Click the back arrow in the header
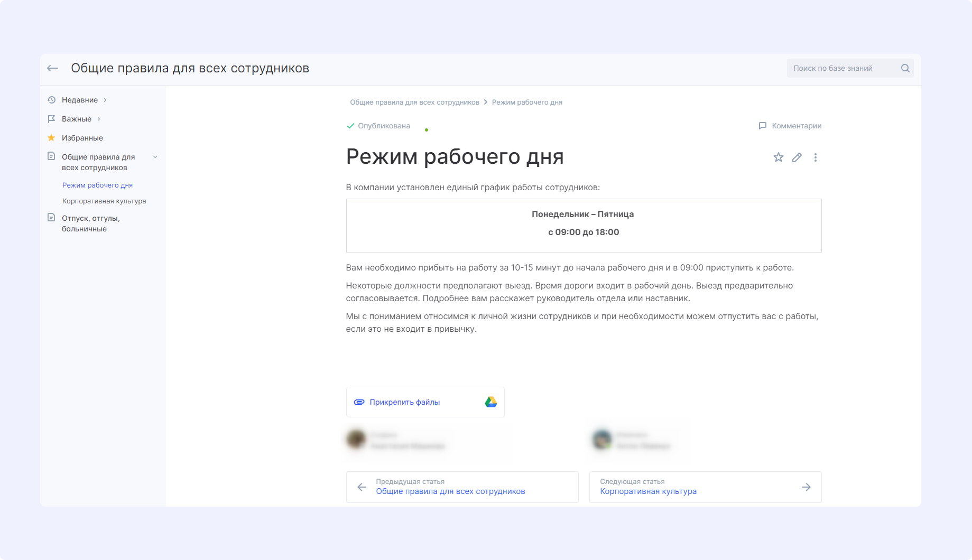 coord(52,68)
